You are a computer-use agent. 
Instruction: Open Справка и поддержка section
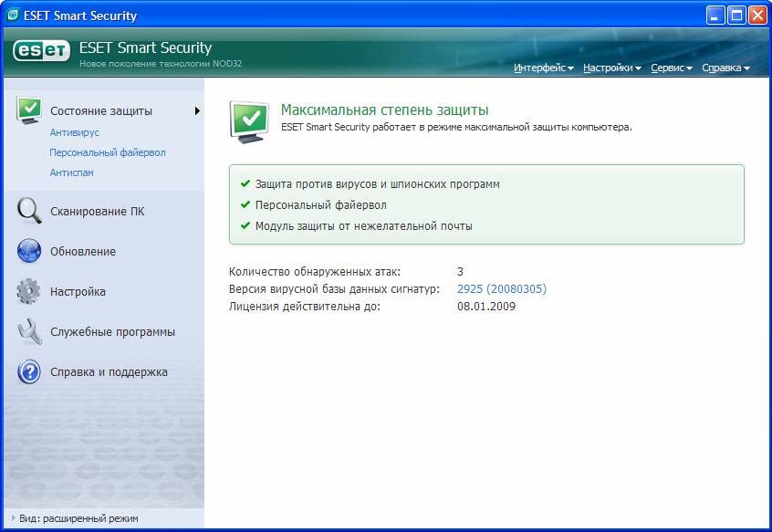click(x=109, y=372)
